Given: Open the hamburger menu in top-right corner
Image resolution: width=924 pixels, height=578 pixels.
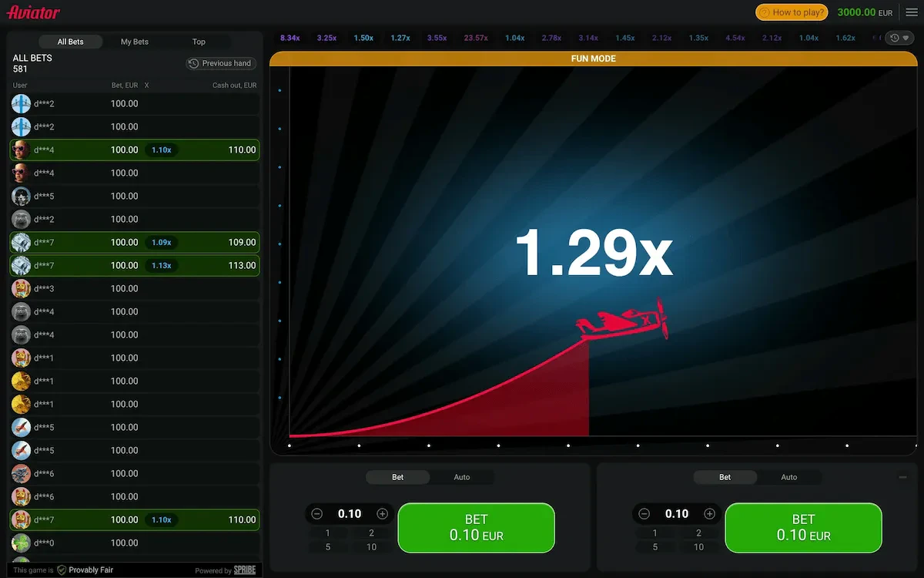Looking at the screenshot, I should 912,12.
